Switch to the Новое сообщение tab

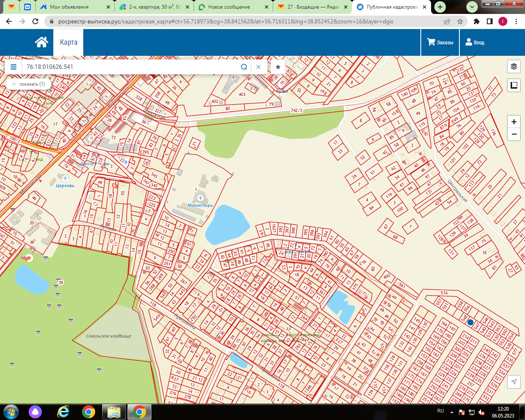228,7
